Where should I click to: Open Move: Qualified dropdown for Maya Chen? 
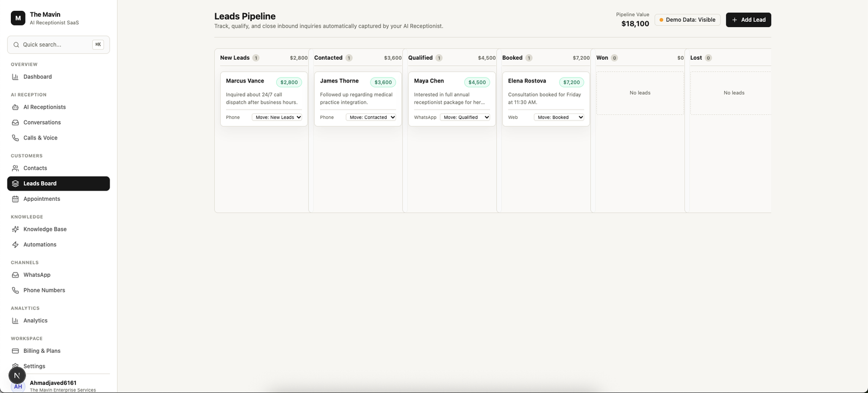pos(465,117)
